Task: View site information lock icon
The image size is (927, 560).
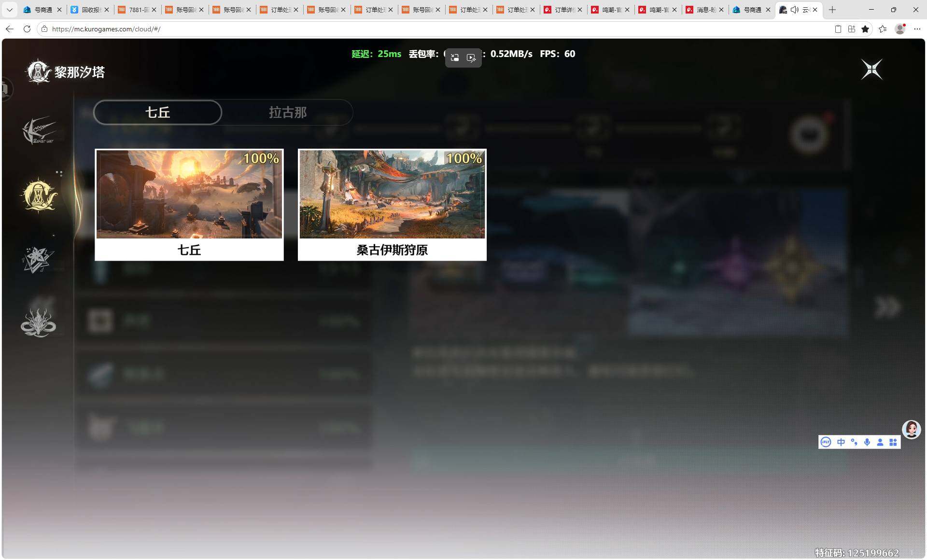Action: pyautogui.click(x=44, y=29)
